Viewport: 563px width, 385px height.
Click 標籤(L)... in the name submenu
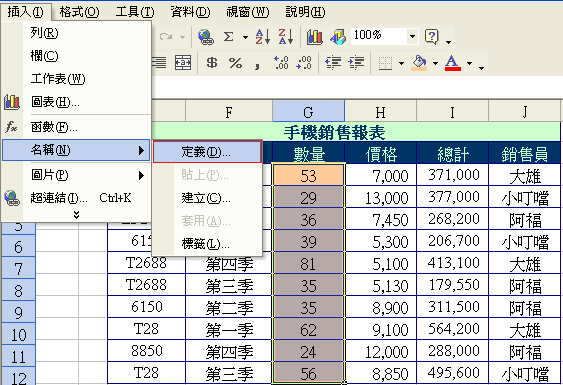tap(207, 244)
